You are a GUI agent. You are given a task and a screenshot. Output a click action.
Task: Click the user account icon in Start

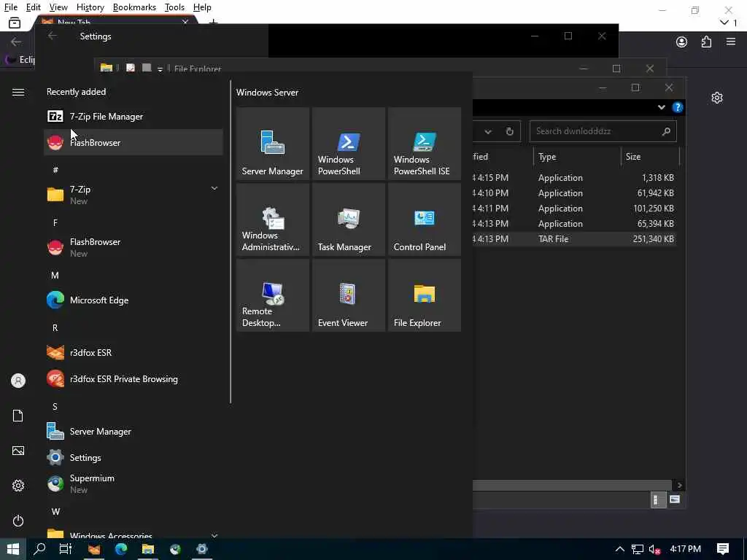click(18, 381)
